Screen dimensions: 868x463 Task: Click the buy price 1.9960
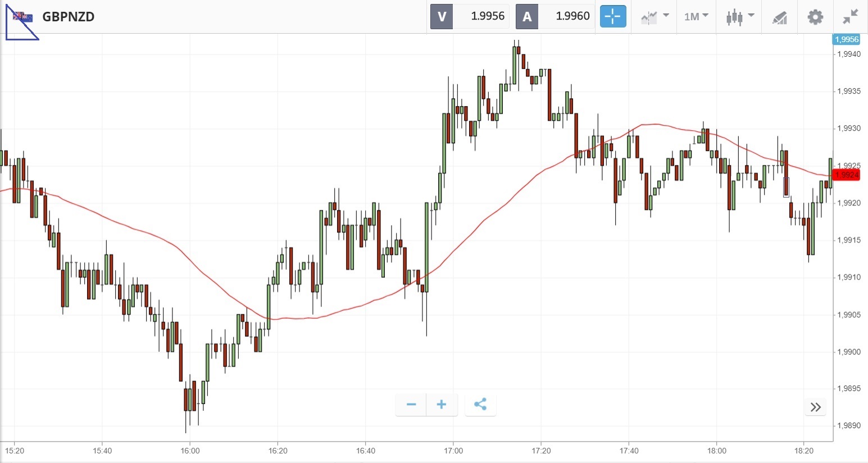[572, 16]
